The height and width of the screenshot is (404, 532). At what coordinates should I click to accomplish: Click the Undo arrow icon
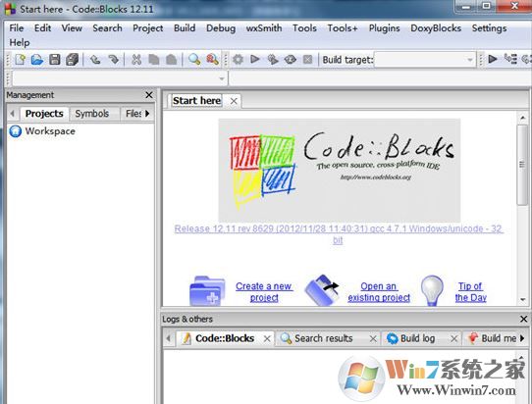95,60
